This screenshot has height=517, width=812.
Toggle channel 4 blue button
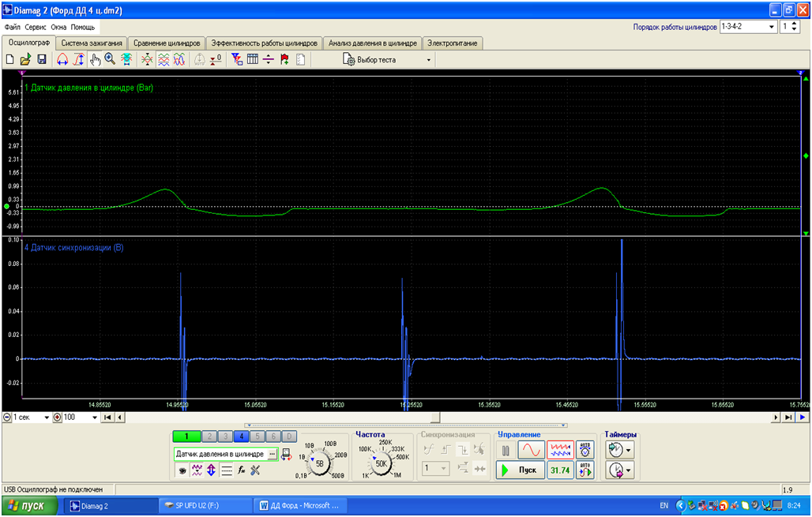coord(241,436)
